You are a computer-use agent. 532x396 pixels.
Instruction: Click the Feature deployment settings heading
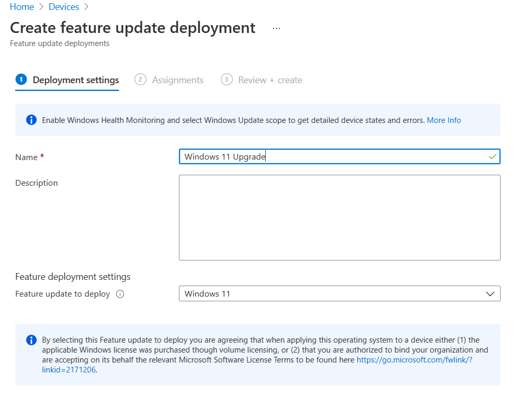(x=73, y=277)
